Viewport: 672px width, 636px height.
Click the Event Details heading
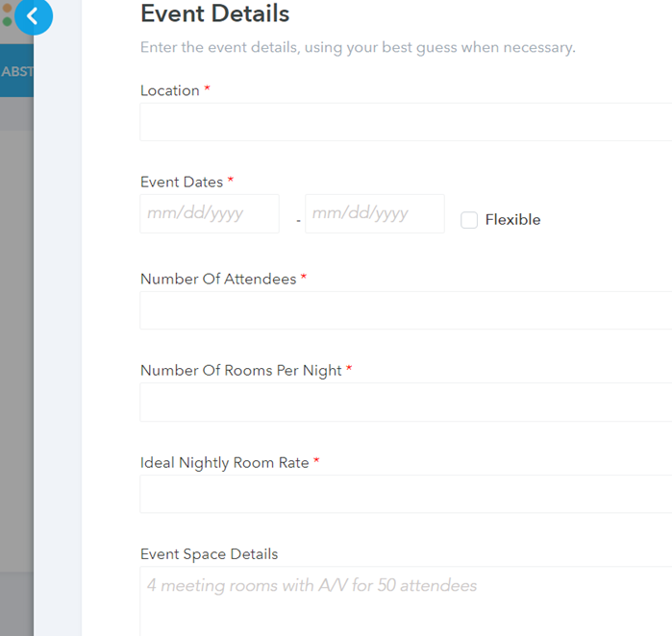[214, 13]
